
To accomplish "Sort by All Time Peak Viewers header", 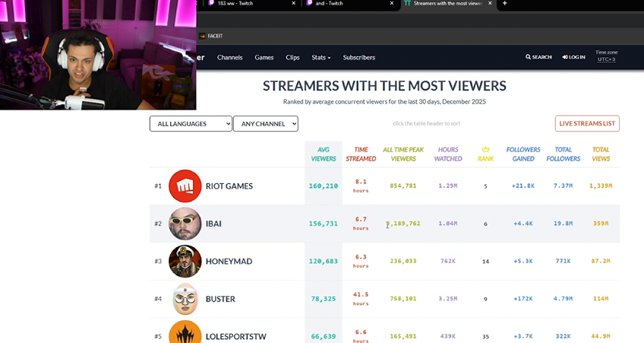I will point(403,154).
